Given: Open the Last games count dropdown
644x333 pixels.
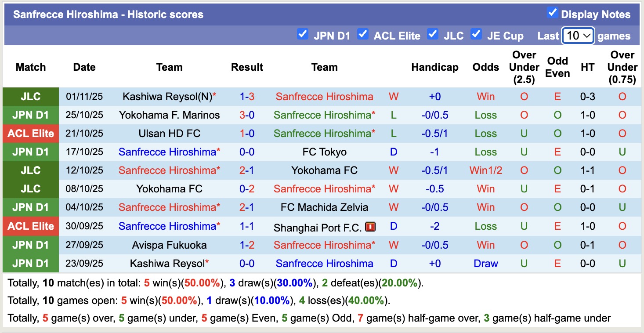Looking at the screenshot, I should tap(578, 36).
